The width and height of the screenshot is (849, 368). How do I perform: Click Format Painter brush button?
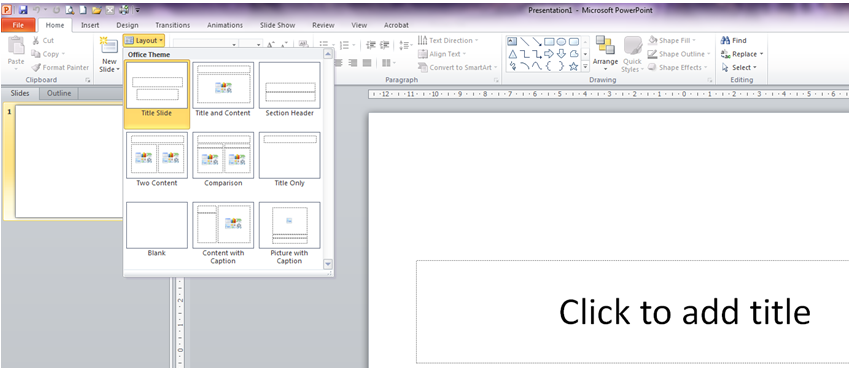(x=60, y=68)
